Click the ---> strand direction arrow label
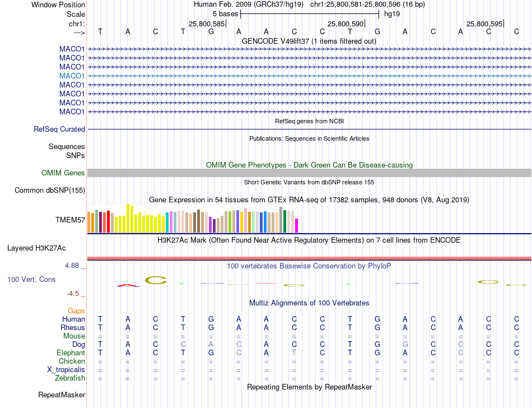The height and width of the screenshot is (408, 532). pyautogui.click(x=79, y=33)
